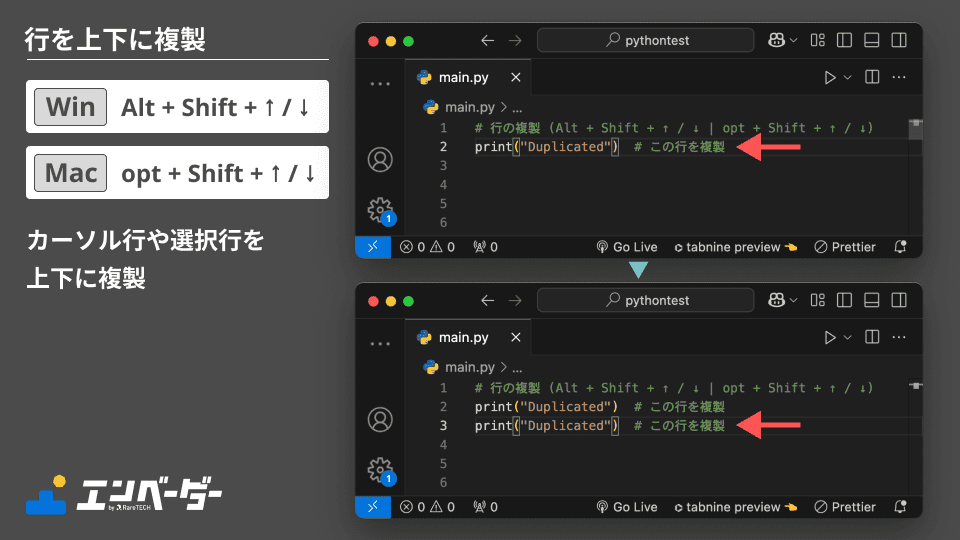This screenshot has width=960, height=540.
Task: Open remote window indicator in bottom window
Action: (x=373, y=507)
